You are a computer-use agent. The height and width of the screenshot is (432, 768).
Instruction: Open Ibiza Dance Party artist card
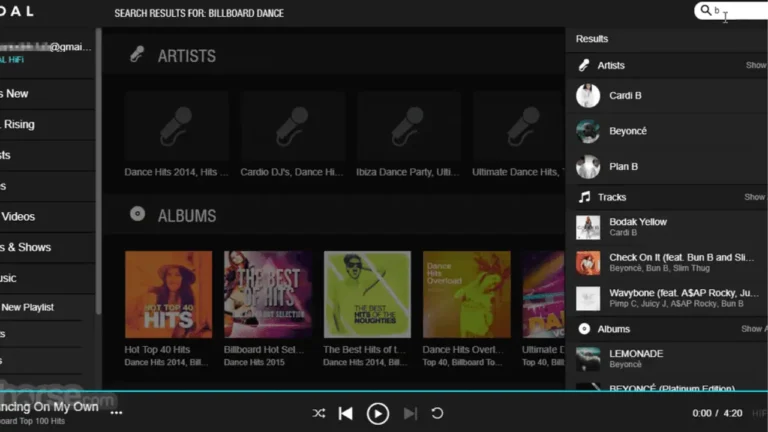click(408, 134)
